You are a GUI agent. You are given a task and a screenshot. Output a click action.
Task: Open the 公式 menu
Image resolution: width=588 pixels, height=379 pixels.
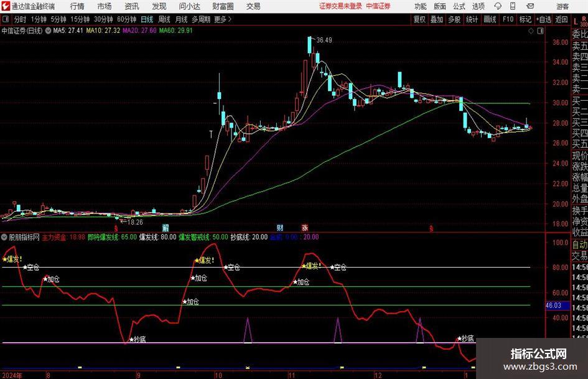[x=459, y=6]
